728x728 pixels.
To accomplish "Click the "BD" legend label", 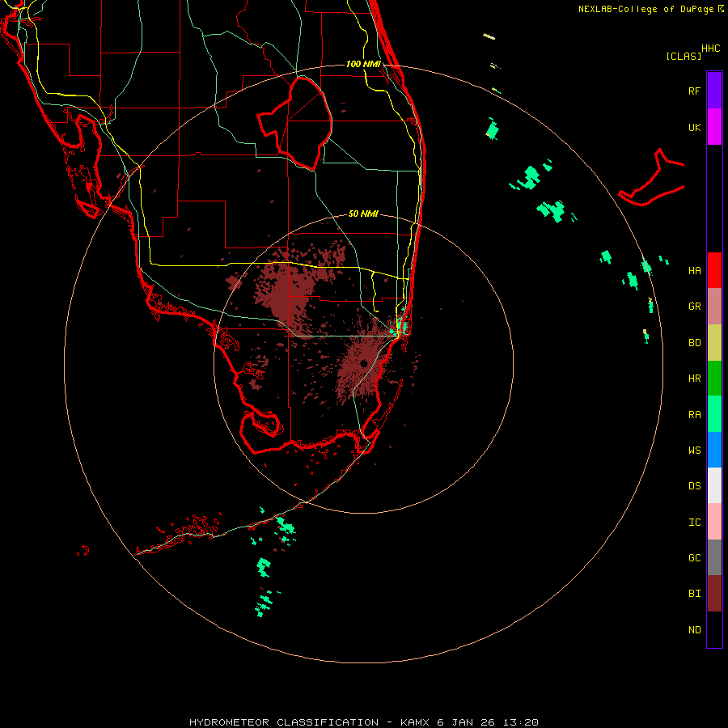I will pyautogui.click(x=694, y=343).
